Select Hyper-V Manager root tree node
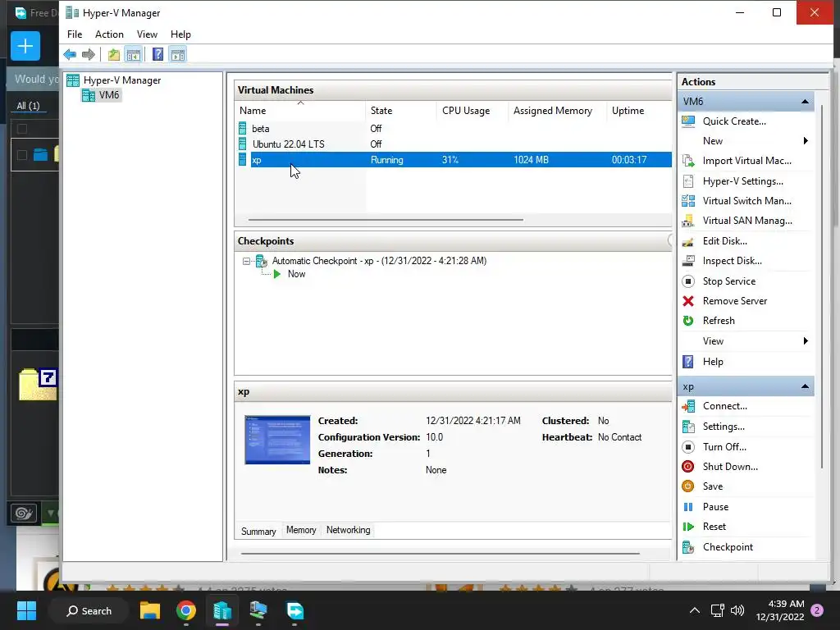Image resolution: width=840 pixels, height=630 pixels. (x=121, y=80)
